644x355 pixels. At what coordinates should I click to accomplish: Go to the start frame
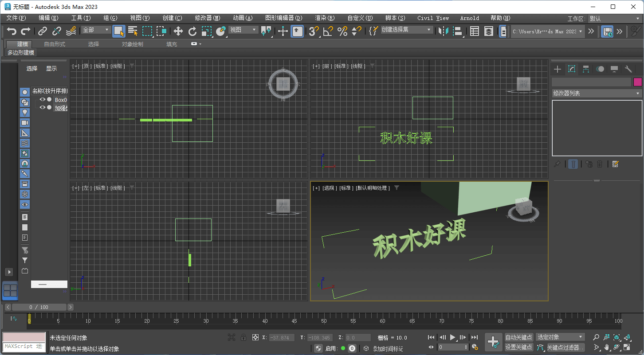431,337
